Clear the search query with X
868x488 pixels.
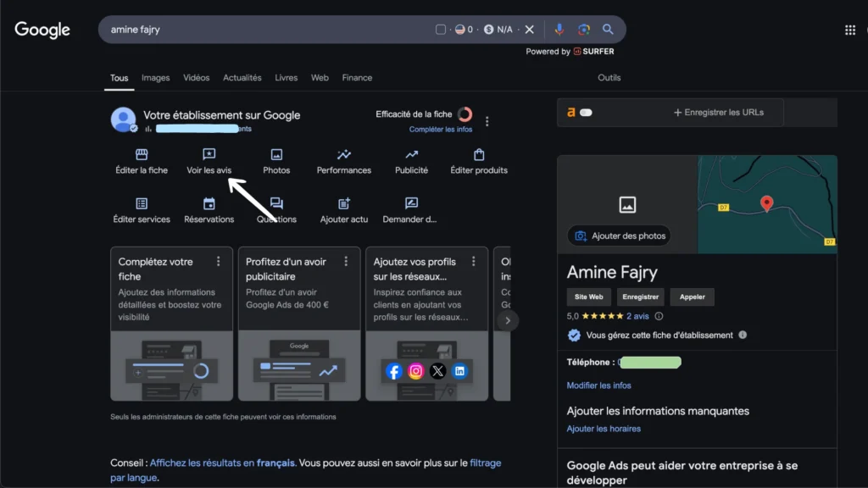point(530,30)
